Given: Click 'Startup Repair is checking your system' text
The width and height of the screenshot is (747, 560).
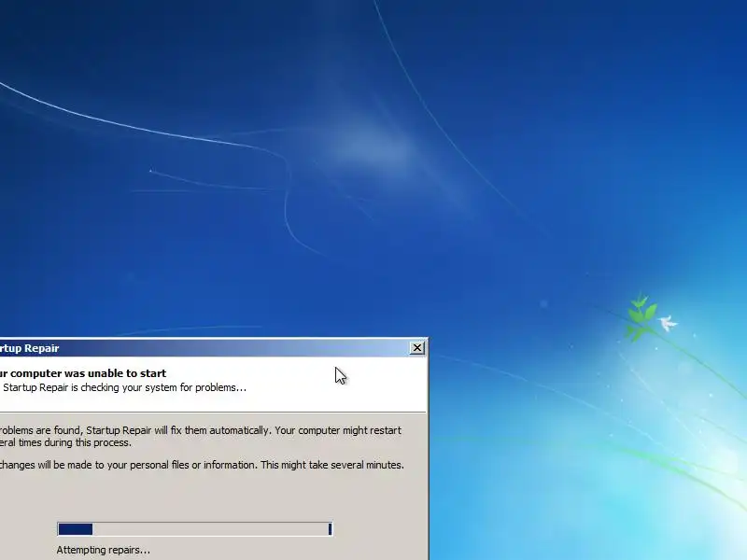Looking at the screenshot, I should click(x=125, y=387).
